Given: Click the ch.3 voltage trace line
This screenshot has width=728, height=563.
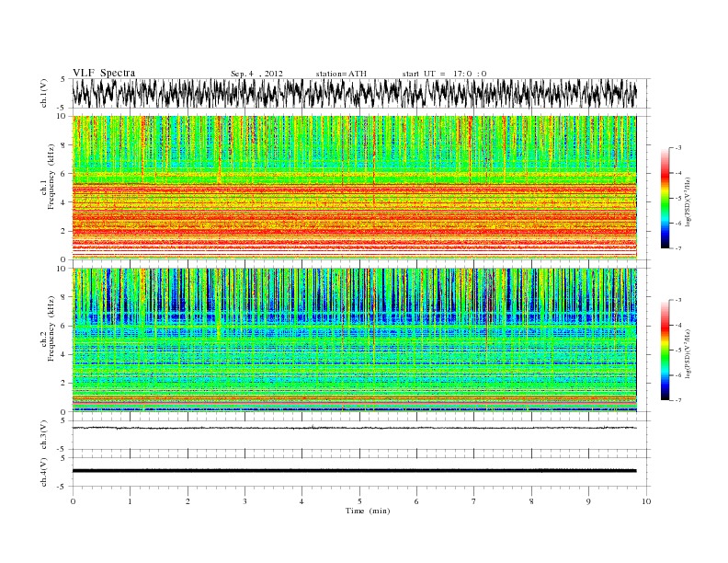Looking at the screenshot, I should tap(354, 428).
